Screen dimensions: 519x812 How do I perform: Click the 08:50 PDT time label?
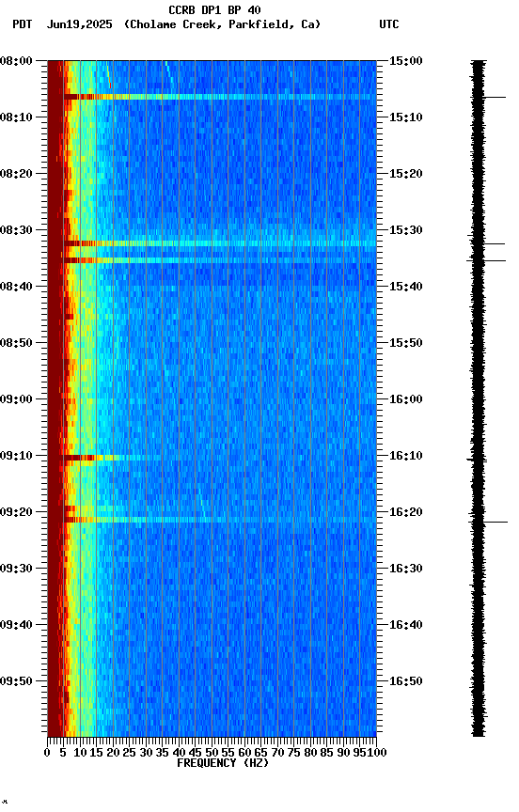click(16, 343)
